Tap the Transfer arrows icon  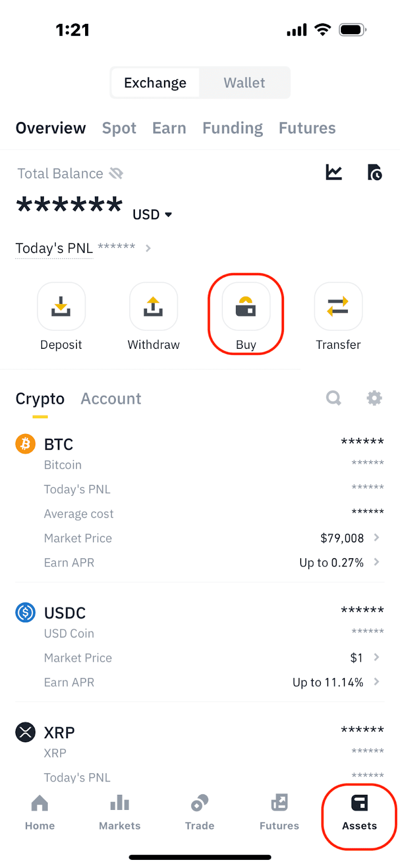click(x=338, y=307)
